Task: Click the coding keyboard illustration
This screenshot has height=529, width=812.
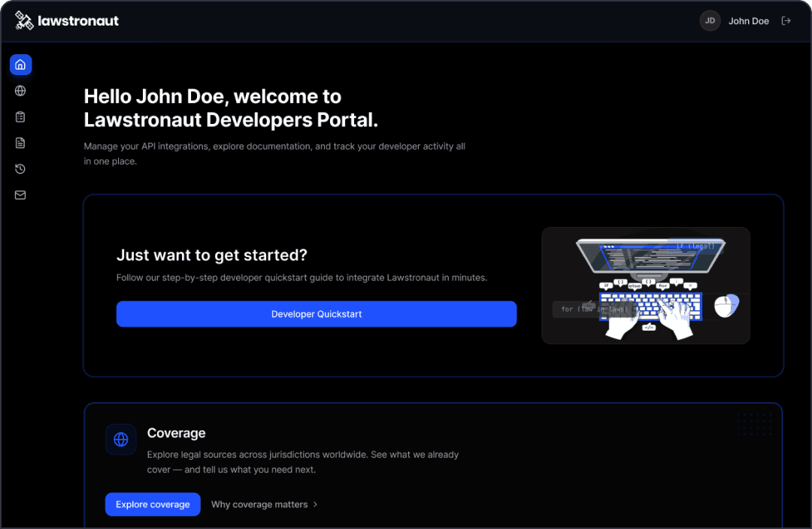Action: coord(646,286)
